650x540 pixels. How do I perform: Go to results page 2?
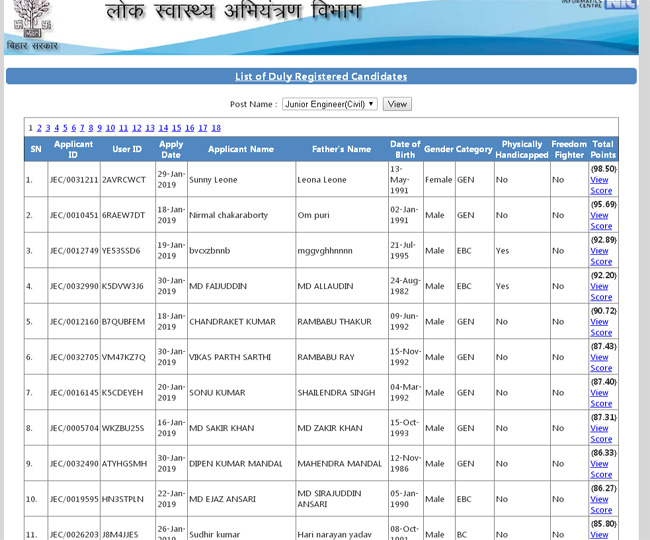[x=39, y=128]
